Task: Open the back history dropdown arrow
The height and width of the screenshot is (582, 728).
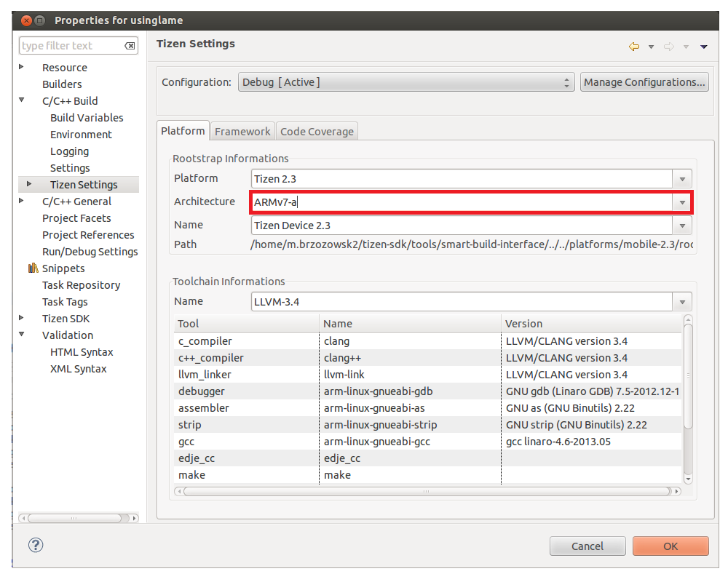Action: point(651,47)
